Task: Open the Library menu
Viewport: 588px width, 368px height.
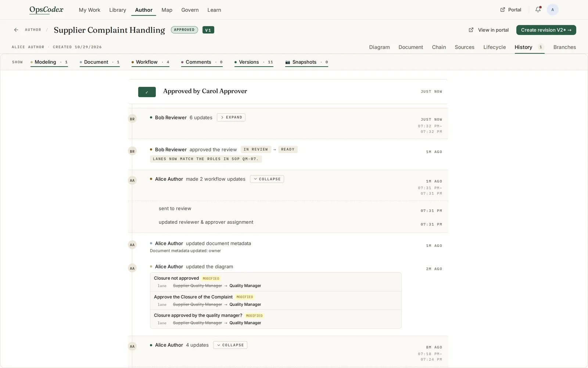Action: 118,10
